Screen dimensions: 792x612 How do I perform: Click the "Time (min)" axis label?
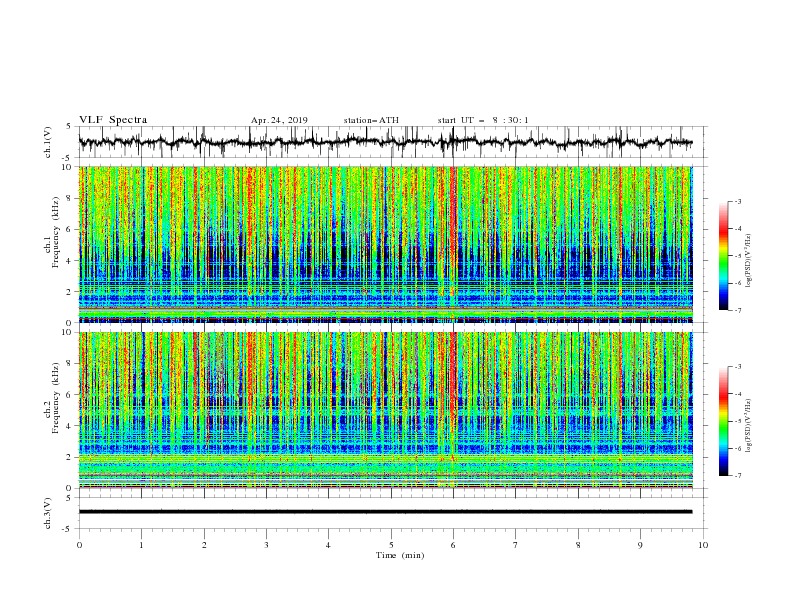coord(400,555)
